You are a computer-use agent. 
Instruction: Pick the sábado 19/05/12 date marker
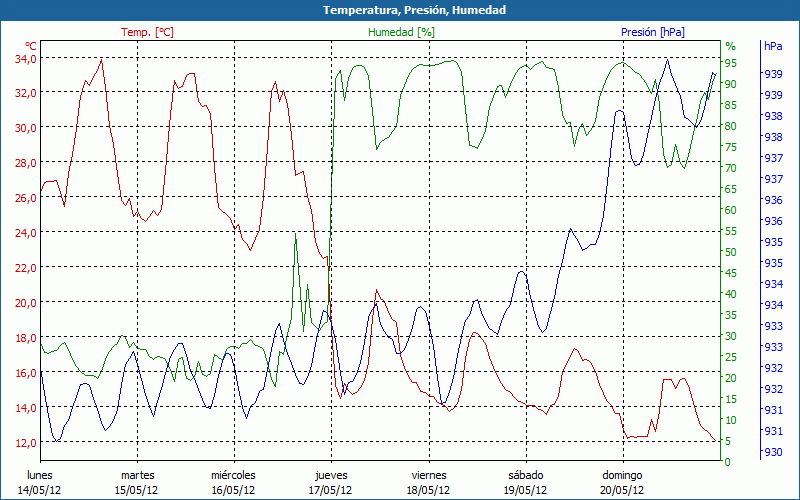525,482
